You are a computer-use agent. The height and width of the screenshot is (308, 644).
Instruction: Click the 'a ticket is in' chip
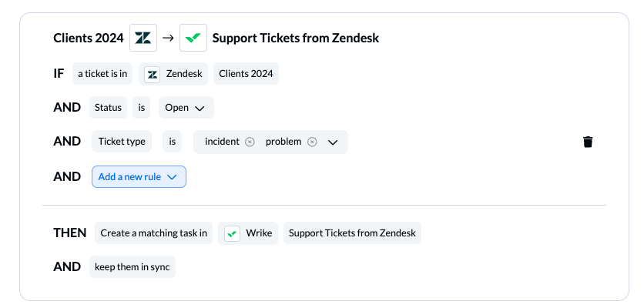point(102,74)
